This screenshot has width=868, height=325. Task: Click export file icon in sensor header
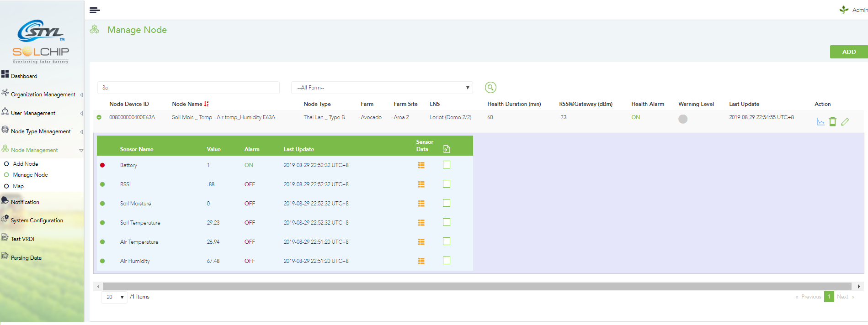point(447,149)
